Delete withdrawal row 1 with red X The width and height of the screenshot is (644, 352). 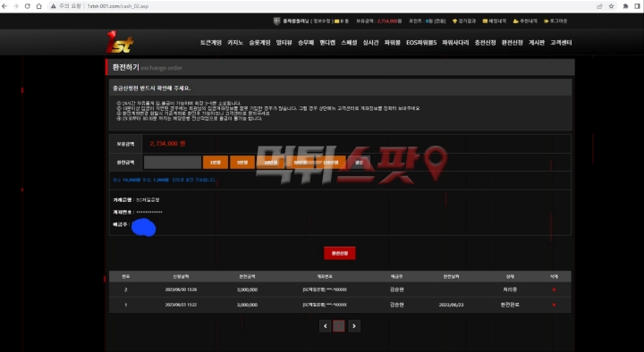pyautogui.click(x=554, y=305)
